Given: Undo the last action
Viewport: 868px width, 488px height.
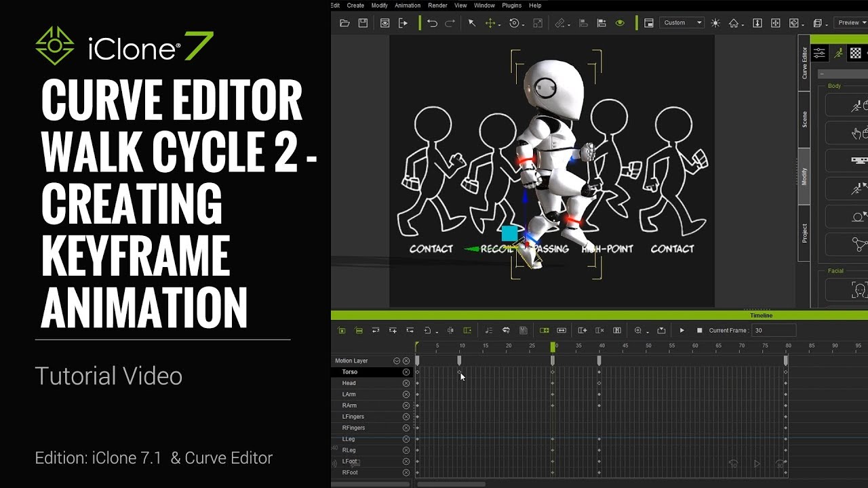Looking at the screenshot, I should click(432, 23).
